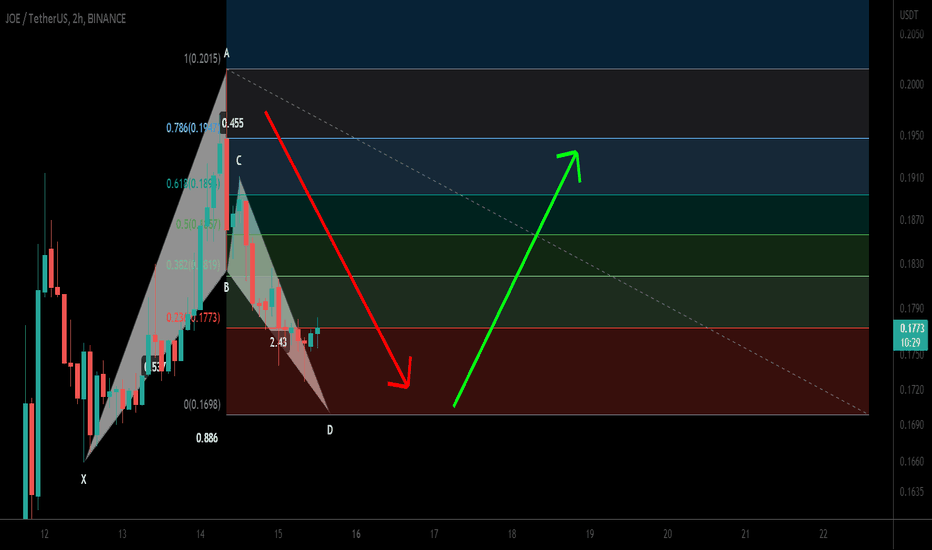The image size is (932, 550).
Task: Click date 17 on the time axis
Action: click(434, 534)
